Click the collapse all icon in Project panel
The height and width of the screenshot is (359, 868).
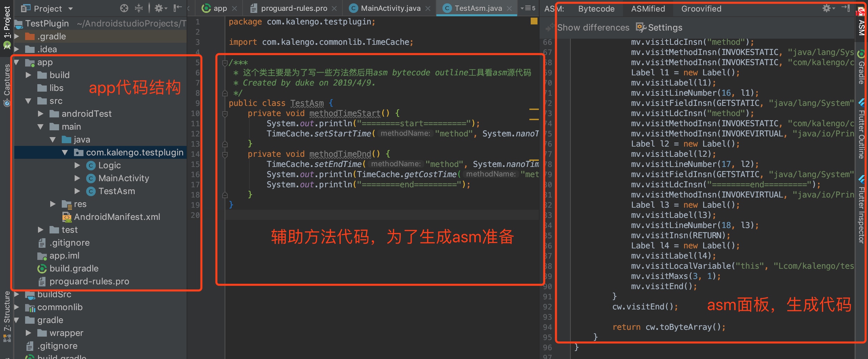(x=139, y=8)
